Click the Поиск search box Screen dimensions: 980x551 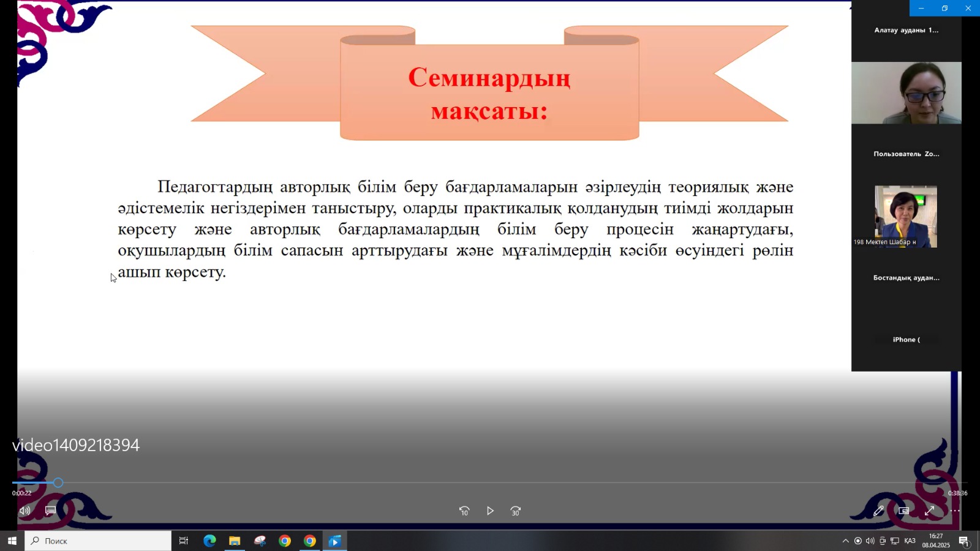point(98,541)
